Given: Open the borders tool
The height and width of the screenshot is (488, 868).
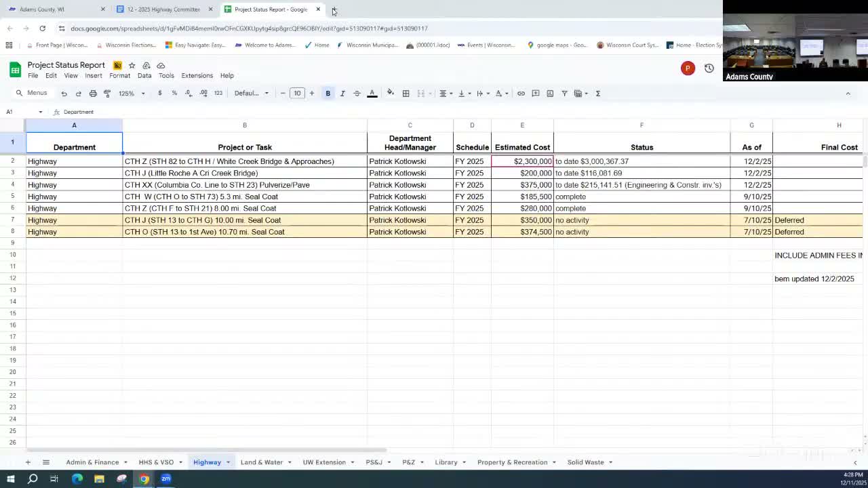Looking at the screenshot, I should click(x=406, y=94).
